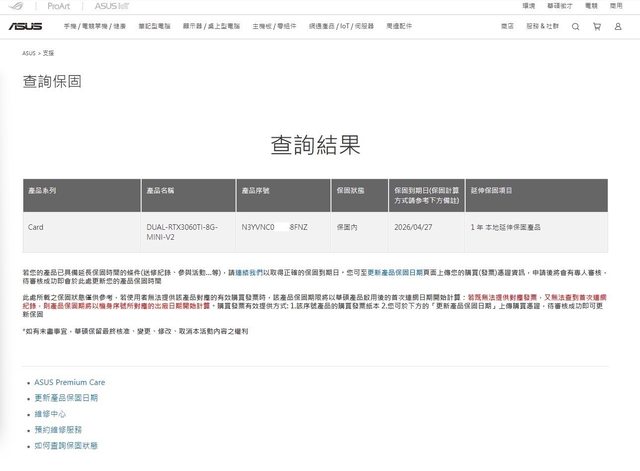
Task: Expand the 手機 / 電競掌機 / 穿戴 menu
Action: (97, 27)
